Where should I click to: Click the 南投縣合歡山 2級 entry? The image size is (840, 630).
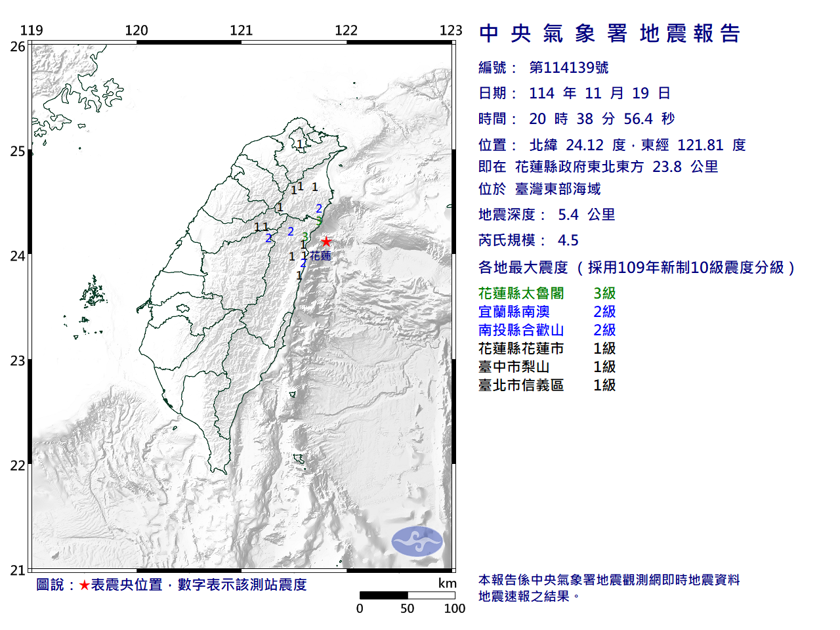click(x=546, y=331)
